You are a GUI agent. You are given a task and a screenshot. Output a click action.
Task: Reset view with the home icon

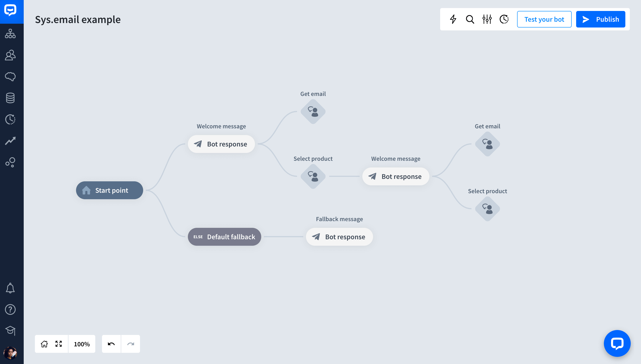(44, 344)
